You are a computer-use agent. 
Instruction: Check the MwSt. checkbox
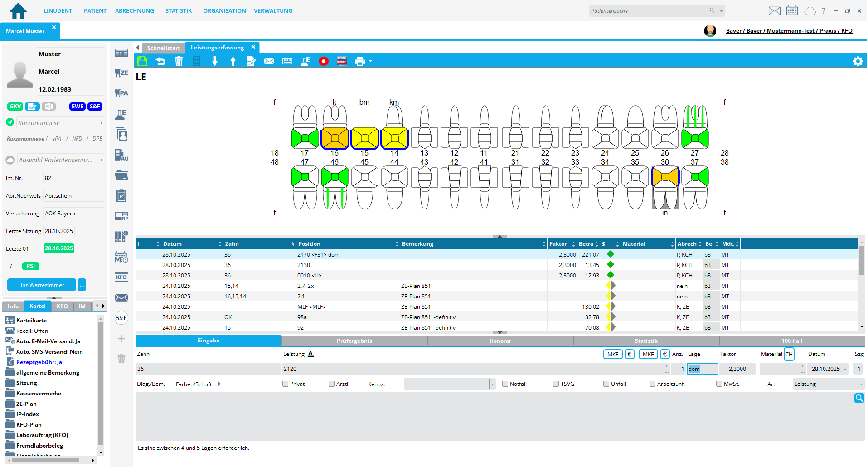[x=719, y=384]
